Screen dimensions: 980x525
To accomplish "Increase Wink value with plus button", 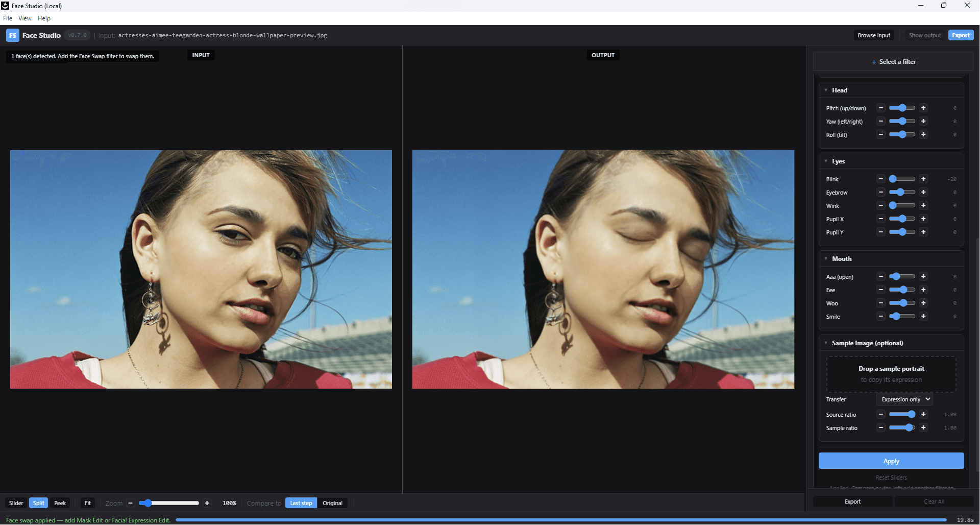I will (923, 205).
